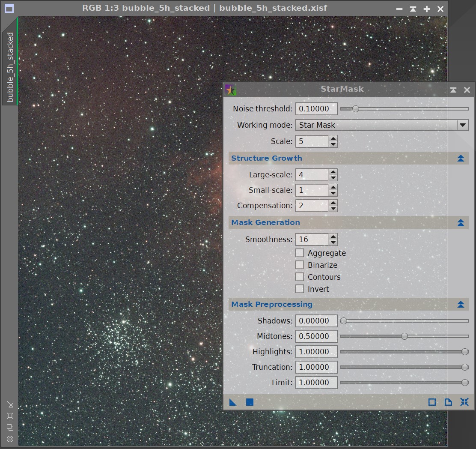Maximize the bubble_5h_stacked image window

(x=426, y=9)
